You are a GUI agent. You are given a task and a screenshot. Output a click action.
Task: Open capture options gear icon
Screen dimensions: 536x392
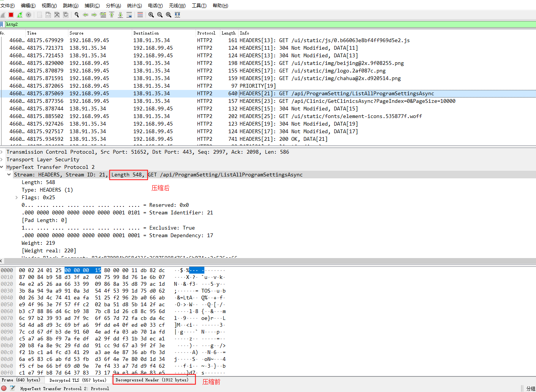point(28,15)
